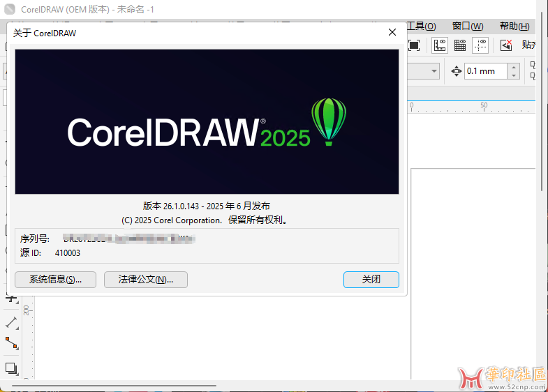Click the 50 mark on the horizontal ruler
Viewport: 548px width, 392px height.
click(484, 105)
